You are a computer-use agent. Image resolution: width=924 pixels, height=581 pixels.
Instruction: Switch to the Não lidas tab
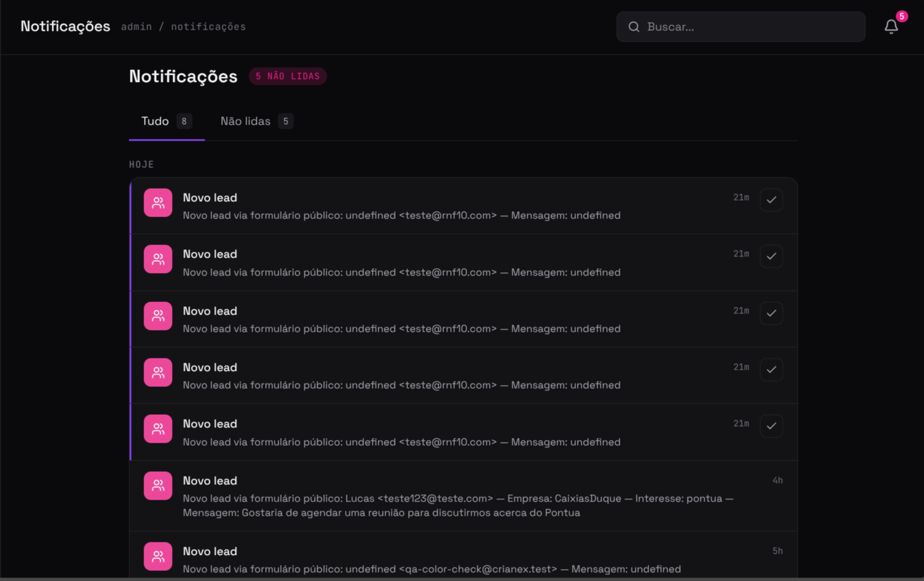coord(257,122)
